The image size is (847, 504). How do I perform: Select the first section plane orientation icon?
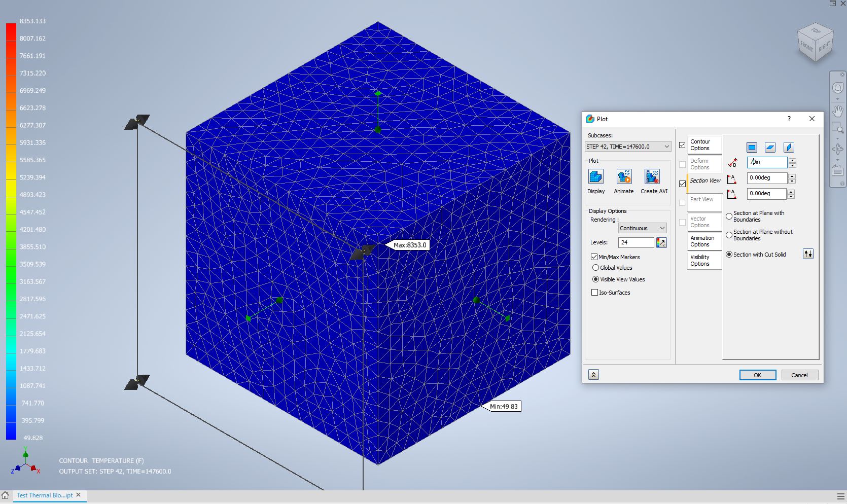(x=752, y=147)
